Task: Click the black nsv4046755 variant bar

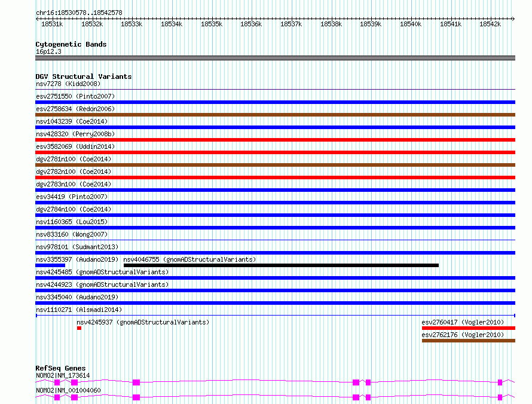Action: pos(282,265)
